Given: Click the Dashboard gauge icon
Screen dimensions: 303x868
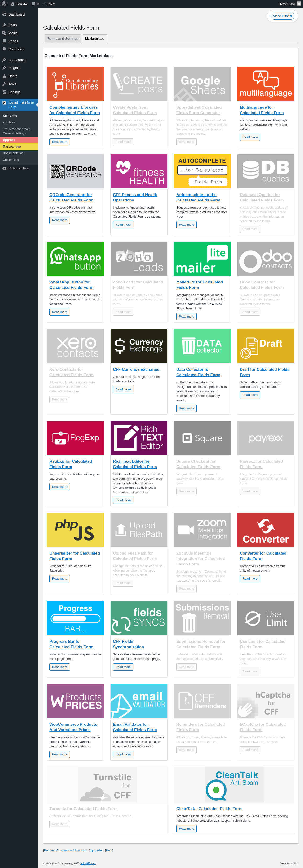Looking at the screenshot, I should coord(4,14).
